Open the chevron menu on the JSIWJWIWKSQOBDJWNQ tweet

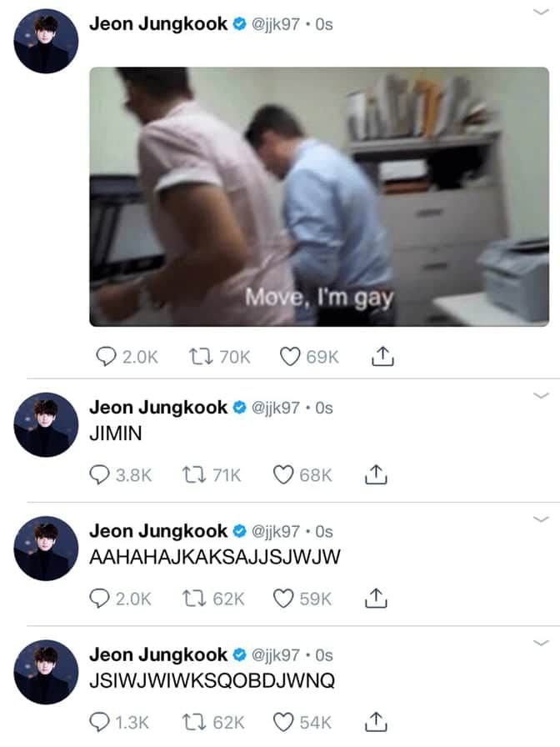[x=541, y=643]
